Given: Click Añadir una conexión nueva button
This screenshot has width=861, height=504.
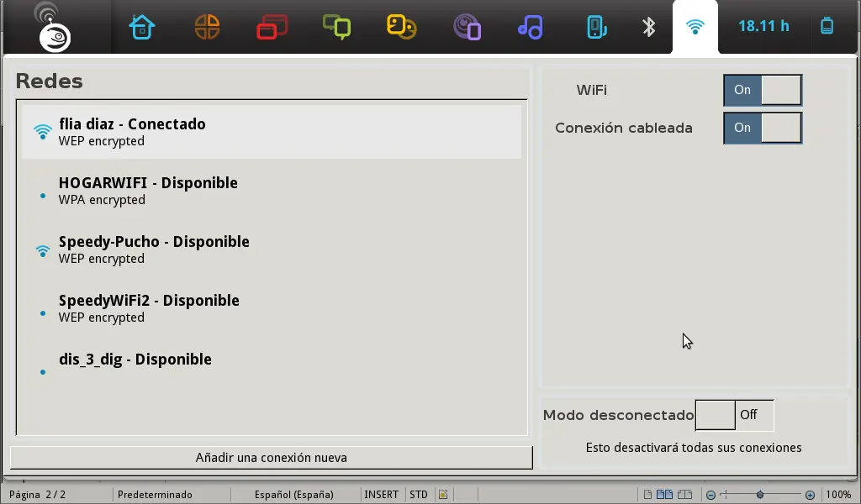Looking at the screenshot, I should 272,458.
